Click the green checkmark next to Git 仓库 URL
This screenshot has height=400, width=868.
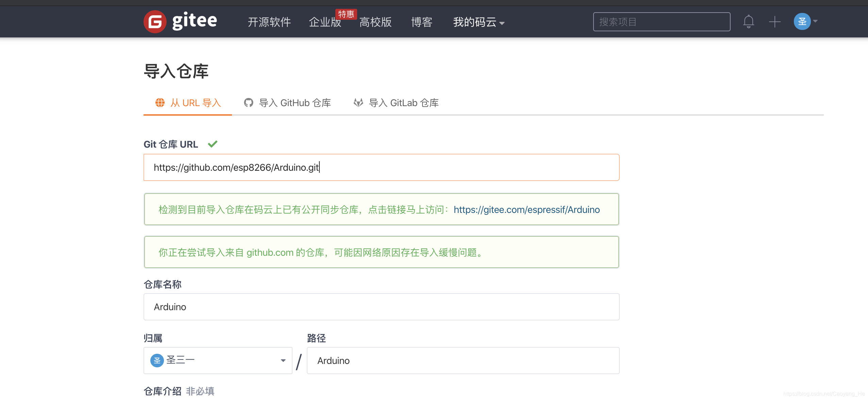pos(213,144)
